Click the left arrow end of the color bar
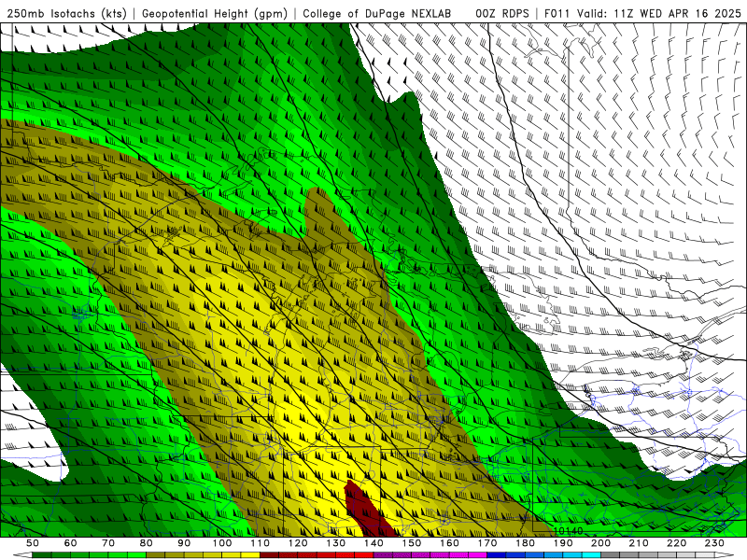Image resolution: width=747 pixels, height=560 pixels. [x=22, y=554]
